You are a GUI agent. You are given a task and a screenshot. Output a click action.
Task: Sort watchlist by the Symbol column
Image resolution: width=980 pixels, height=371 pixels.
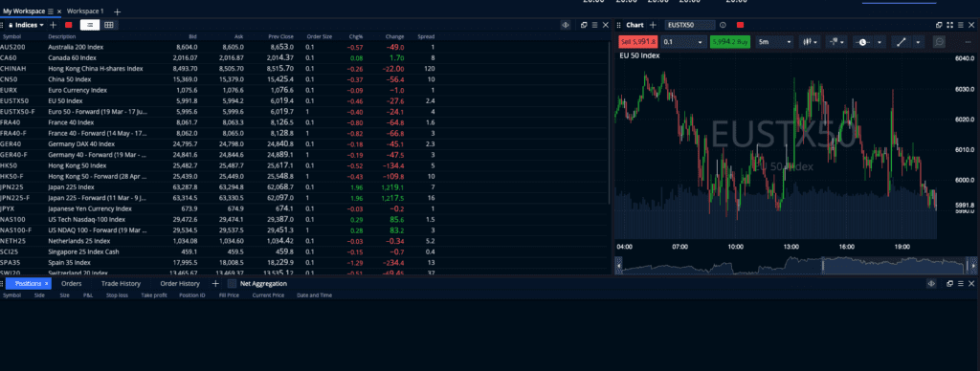11,36
